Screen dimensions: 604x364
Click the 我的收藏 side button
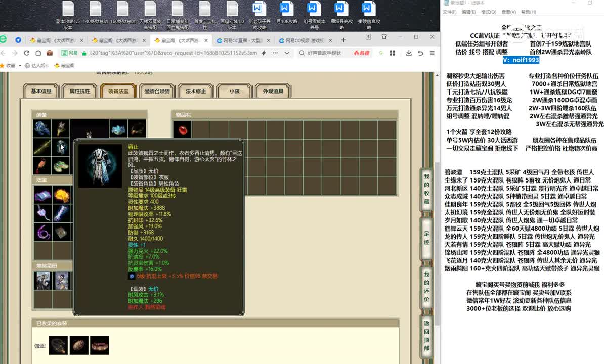426,189
